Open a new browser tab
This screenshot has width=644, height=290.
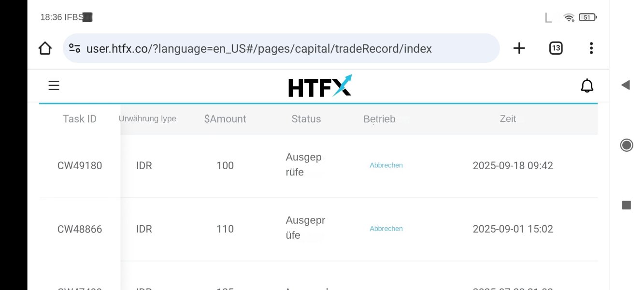click(519, 48)
